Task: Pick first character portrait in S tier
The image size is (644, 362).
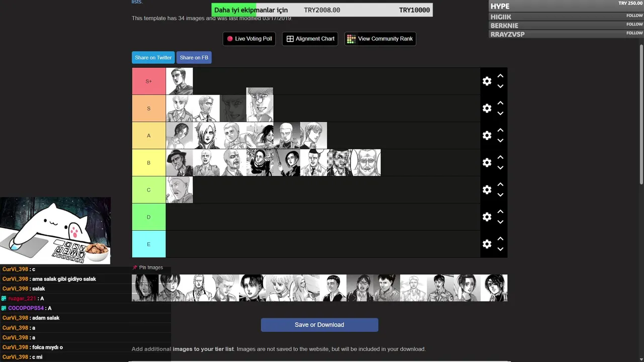Action: click(179, 108)
